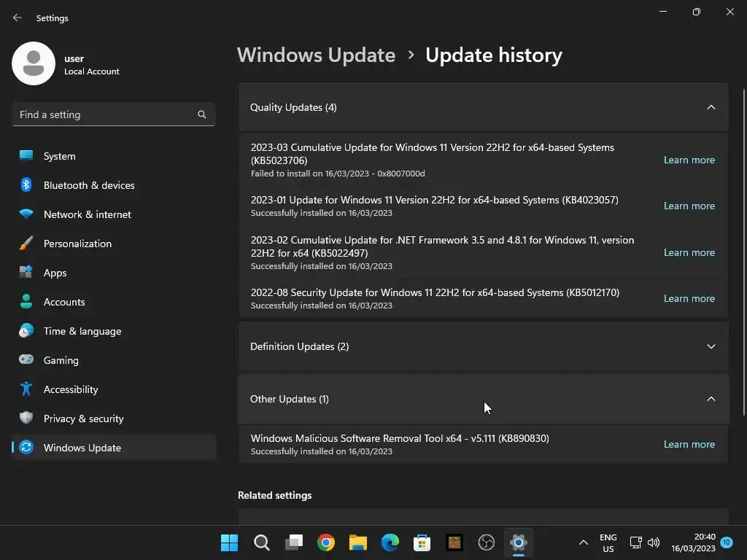
Task: Click the Windows Update sync icon in sidebar
Action: [26, 448]
